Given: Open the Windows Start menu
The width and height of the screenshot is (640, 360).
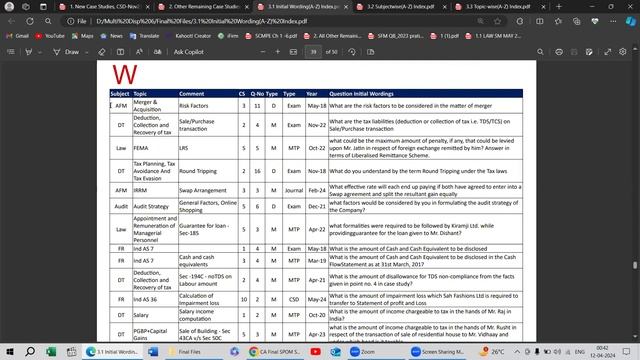Looking at the screenshot, I should click(x=10, y=351).
